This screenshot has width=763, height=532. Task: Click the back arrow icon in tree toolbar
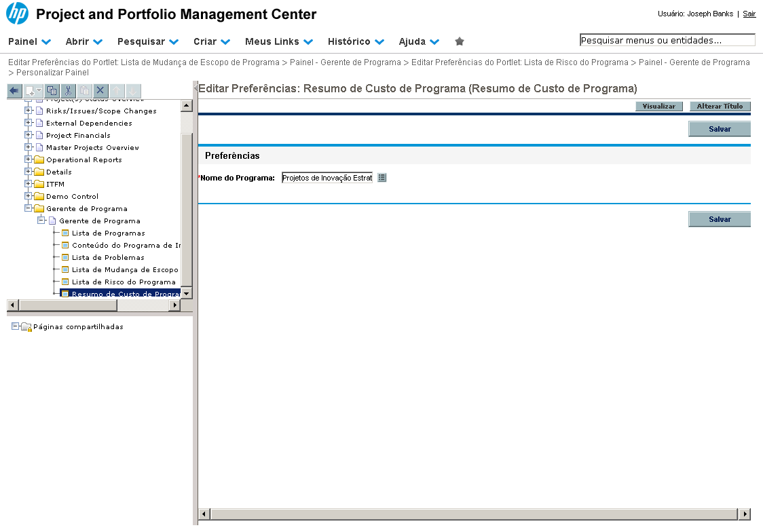[14, 90]
